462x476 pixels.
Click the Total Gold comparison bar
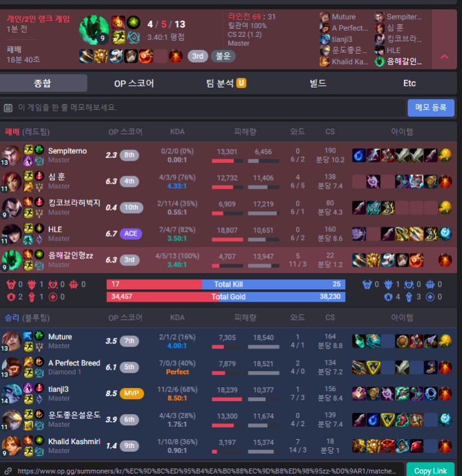pos(225,297)
